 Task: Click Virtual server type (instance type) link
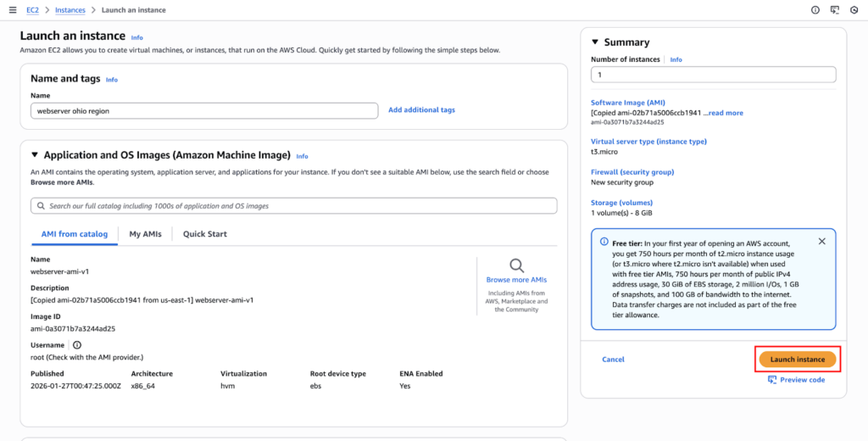648,142
